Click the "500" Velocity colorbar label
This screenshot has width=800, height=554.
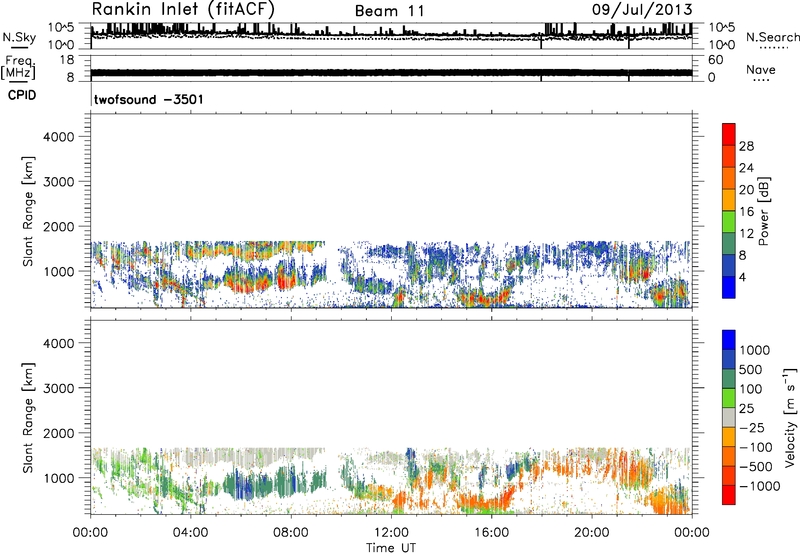[x=750, y=369]
